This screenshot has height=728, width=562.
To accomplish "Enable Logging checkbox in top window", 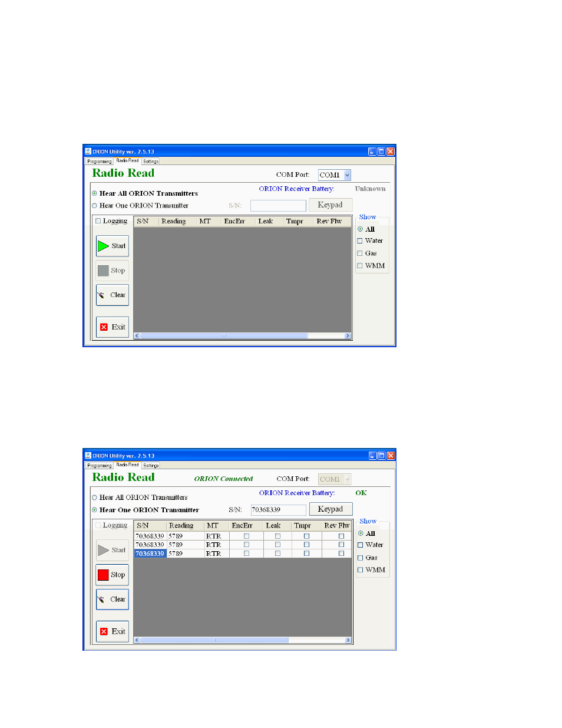I will (x=98, y=221).
